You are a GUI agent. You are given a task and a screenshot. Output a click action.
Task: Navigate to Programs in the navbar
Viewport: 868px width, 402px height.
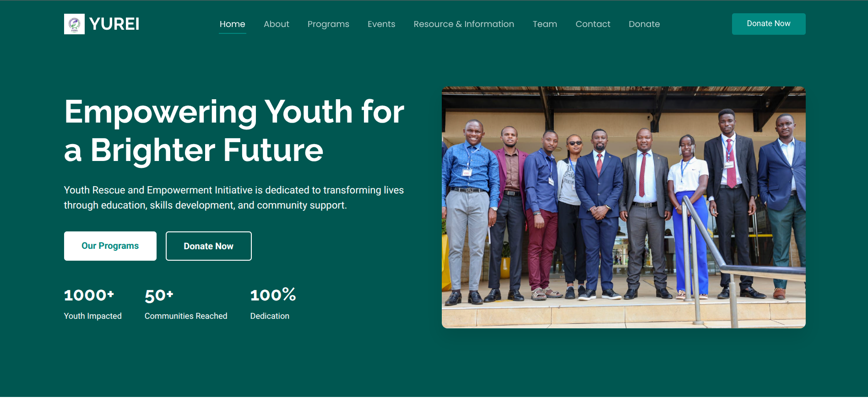(328, 24)
